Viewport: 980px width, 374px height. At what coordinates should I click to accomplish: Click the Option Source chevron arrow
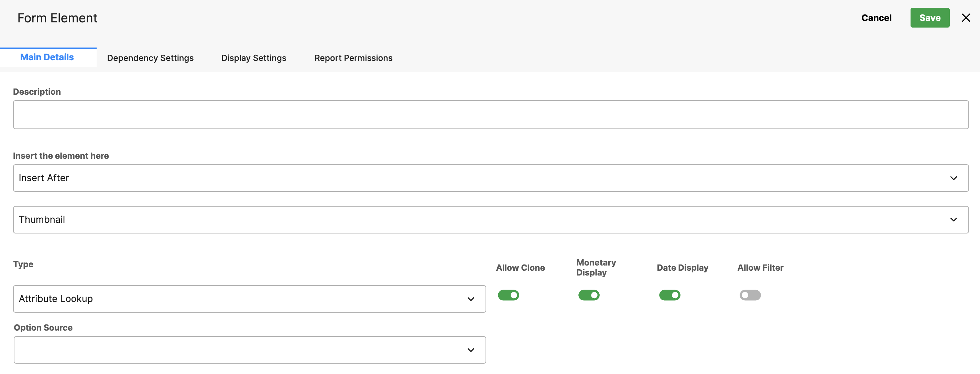471,350
